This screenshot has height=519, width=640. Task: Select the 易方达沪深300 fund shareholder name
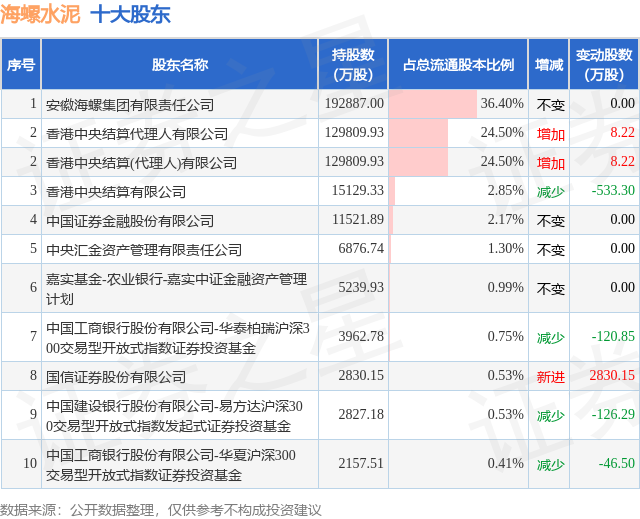pos(174,416)
